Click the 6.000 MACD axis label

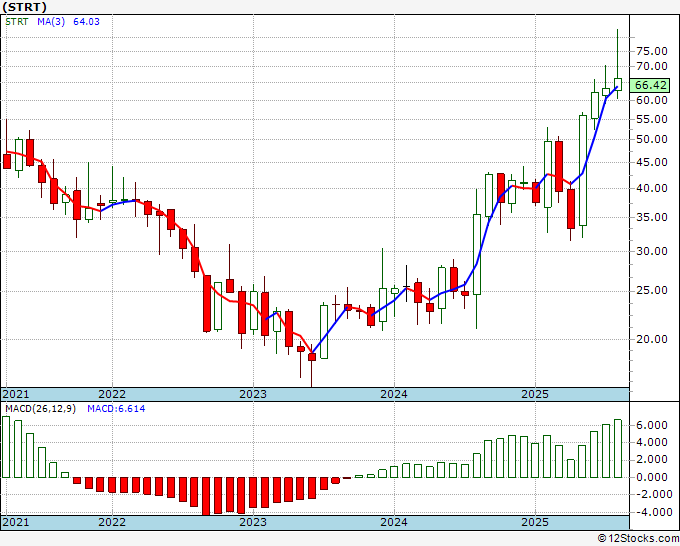click(x=651, y=425)
